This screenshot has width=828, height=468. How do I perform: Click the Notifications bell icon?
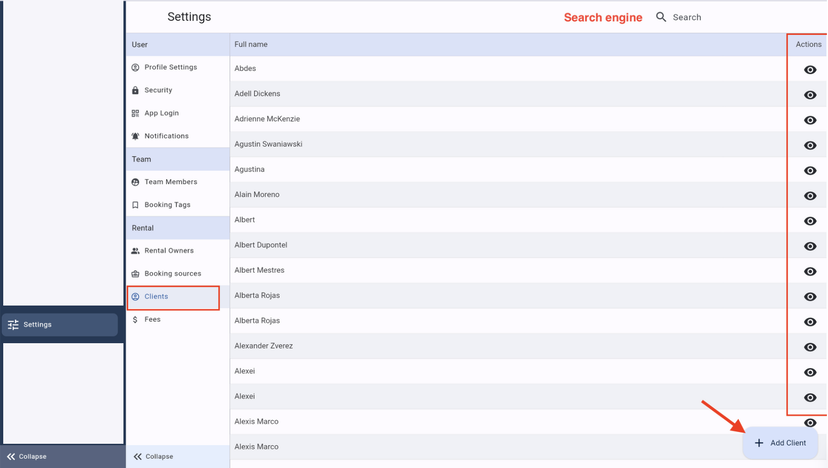click(135, 136)
